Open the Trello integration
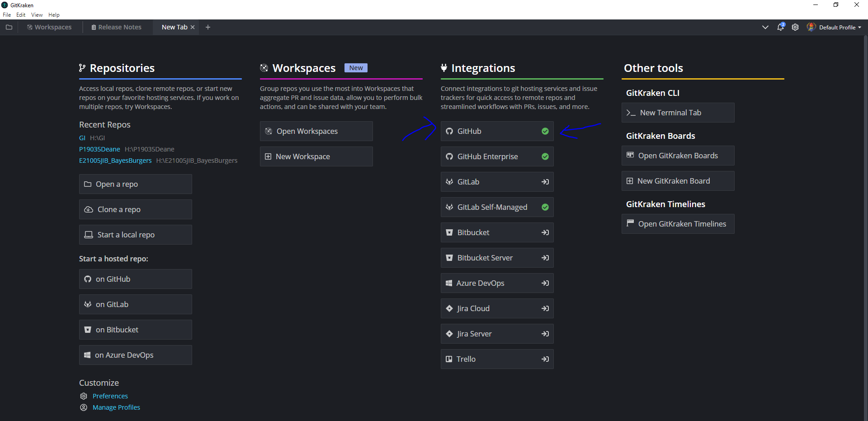Screen dimensions: 868x421 pos(497,359)
